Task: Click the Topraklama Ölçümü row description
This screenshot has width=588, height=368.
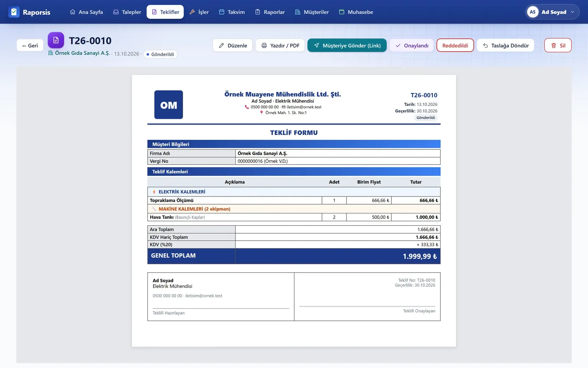Action: (172, 200)
